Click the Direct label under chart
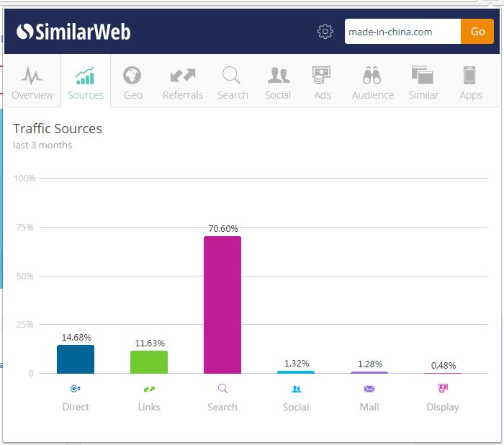504x445 pixels. coord(76,407)
